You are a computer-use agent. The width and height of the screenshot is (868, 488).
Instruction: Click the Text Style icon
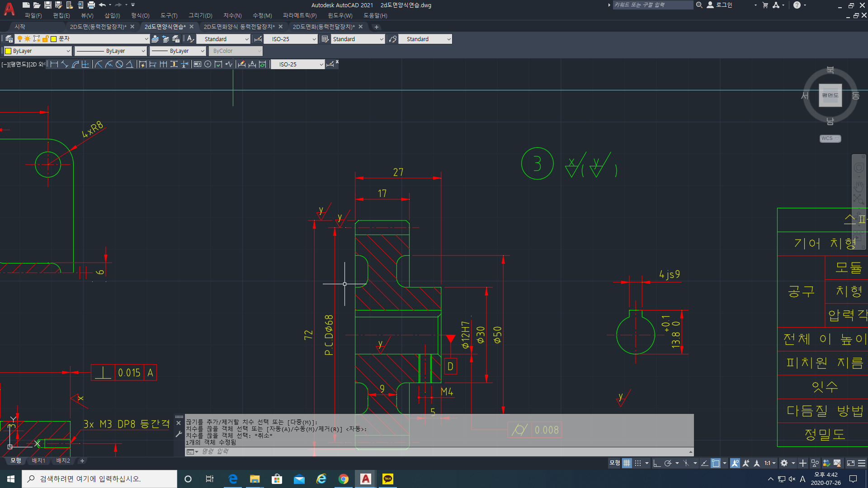pyautogui.click(x=190, y=39)
